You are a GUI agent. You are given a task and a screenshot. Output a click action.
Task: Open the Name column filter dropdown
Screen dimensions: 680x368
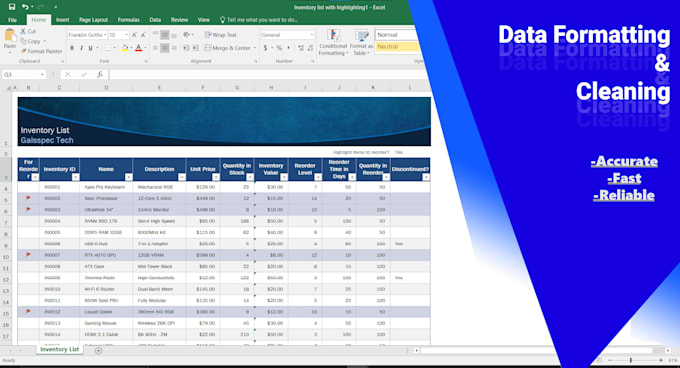128,177
